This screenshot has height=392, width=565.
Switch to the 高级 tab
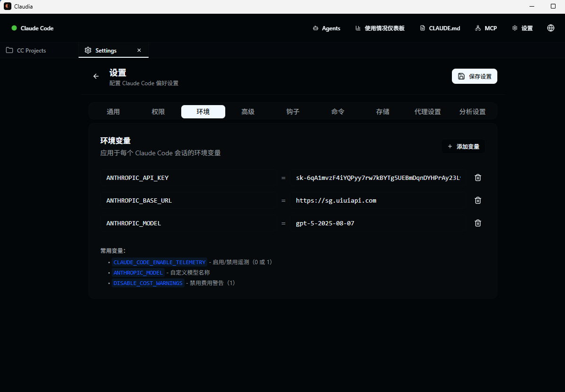pos(248,111)
